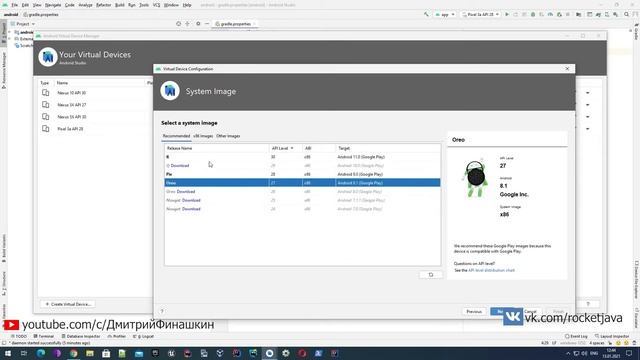Image resolution: width=640 pixels, height=360 pixels.
Task: Open the Navigate menu
Action: point(53,5)
